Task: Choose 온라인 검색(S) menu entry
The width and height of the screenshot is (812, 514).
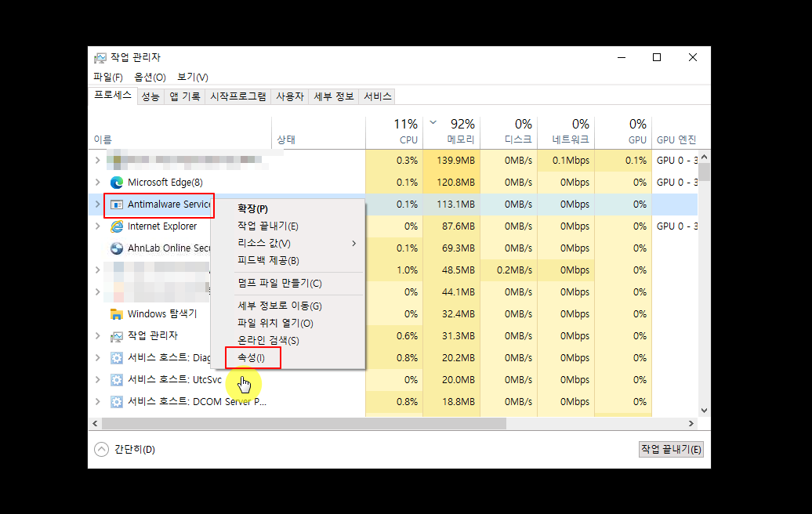Action: click(288, 341)
